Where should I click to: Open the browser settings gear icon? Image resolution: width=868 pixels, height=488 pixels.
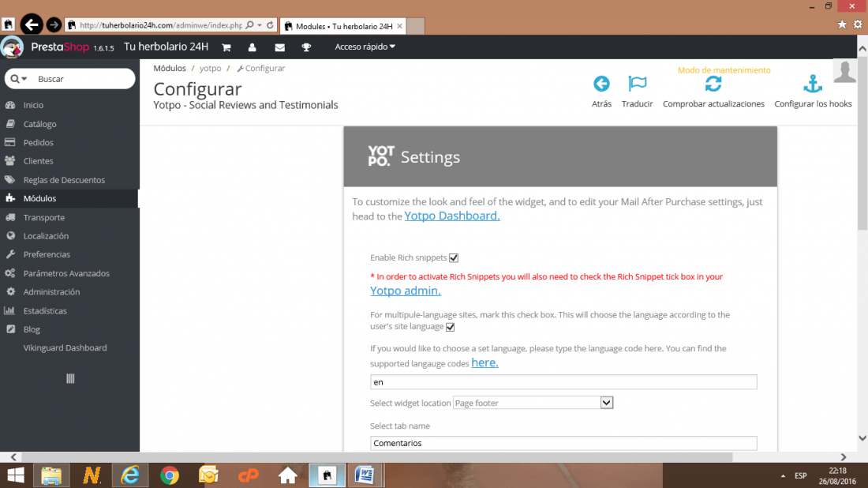pyautogui.click(x=858, y=24)
